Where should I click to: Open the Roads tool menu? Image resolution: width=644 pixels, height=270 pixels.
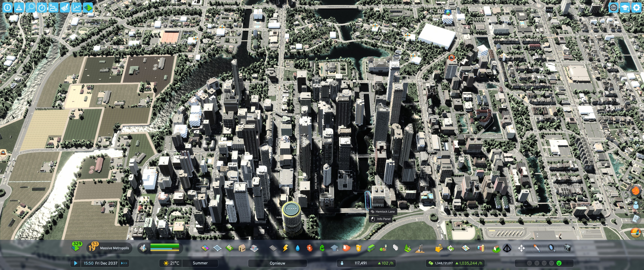click(x=273, y=248)
